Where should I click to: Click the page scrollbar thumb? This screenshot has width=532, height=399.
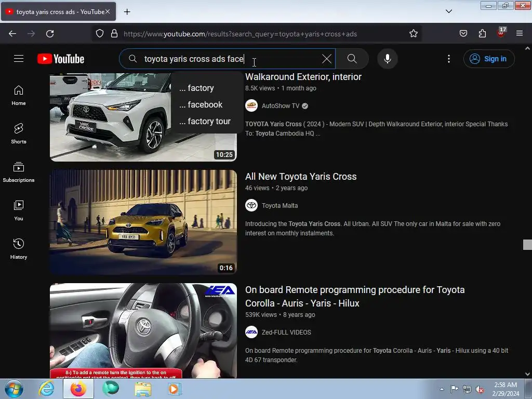528,245
